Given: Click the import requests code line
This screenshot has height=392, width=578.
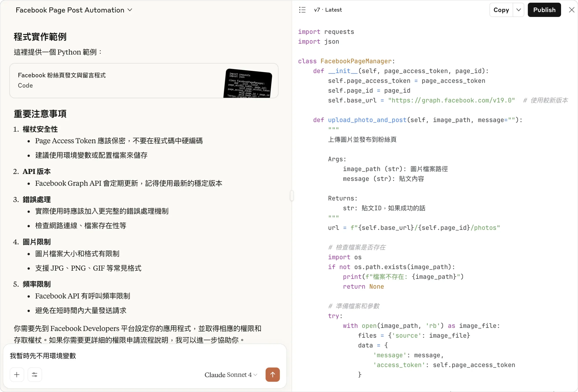Looking at the screenshot, I should [x=326, y=32].
